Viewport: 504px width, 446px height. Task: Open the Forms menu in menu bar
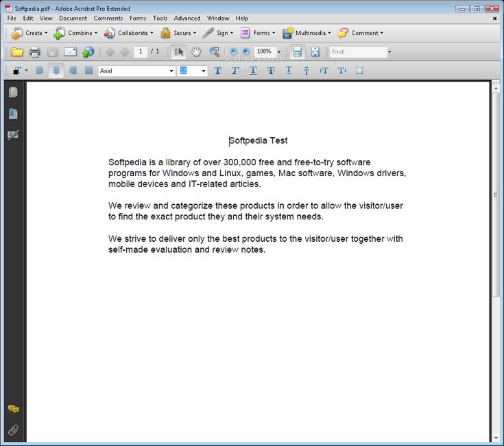[138, 18]
